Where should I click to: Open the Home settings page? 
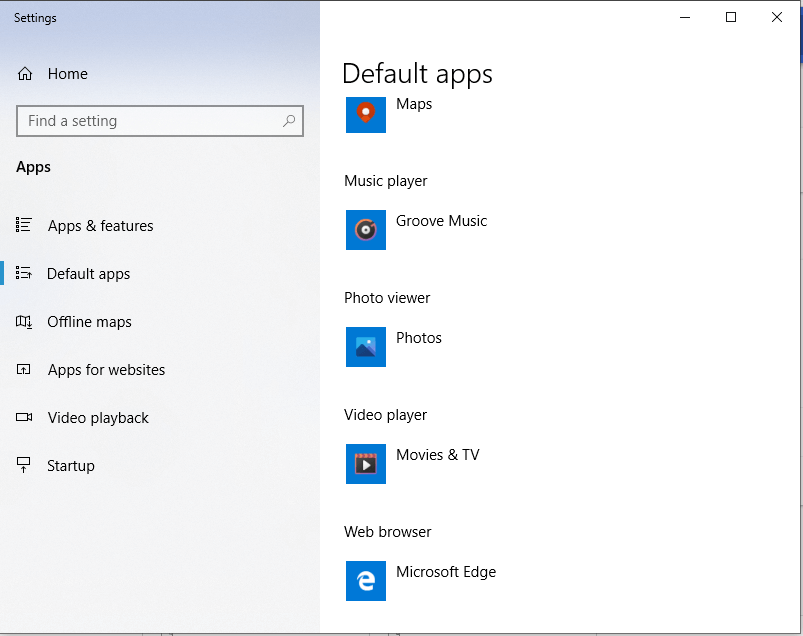tap(160, 74)
